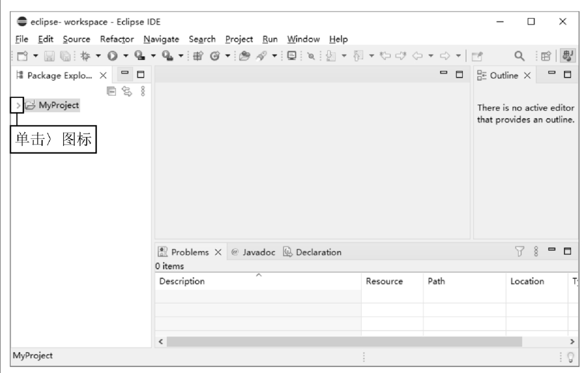Launch Debug with the bug icon
The image size is (588, 373).
click(x=85, y=56)
